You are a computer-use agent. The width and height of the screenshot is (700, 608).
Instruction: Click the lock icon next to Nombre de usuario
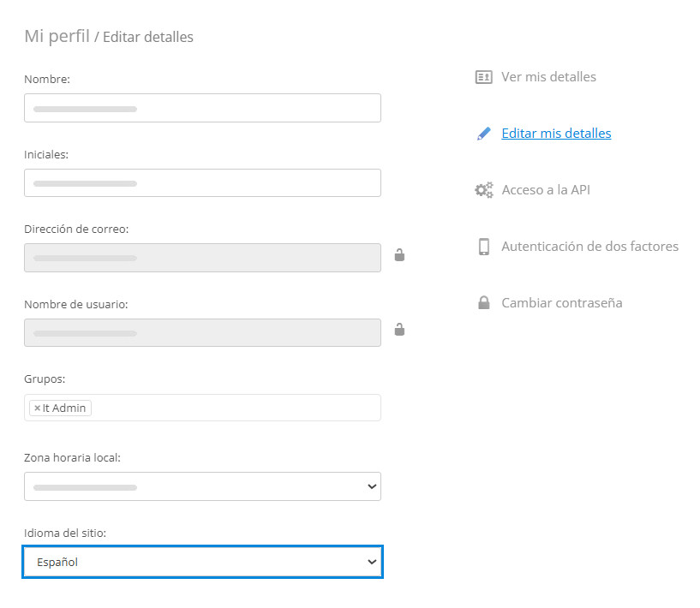(399, 330)
